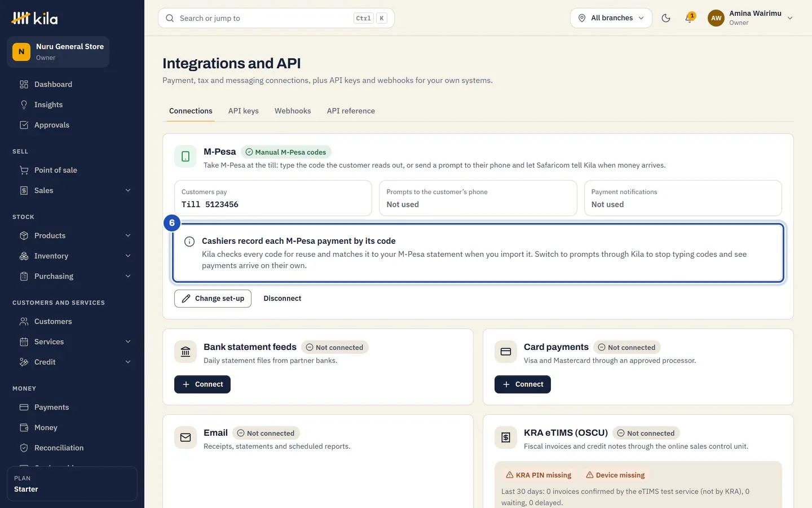Toggle dark mode moon icon
Viewport: 812px width, 508px height.
pyautogui.click(x=666, y=18)
